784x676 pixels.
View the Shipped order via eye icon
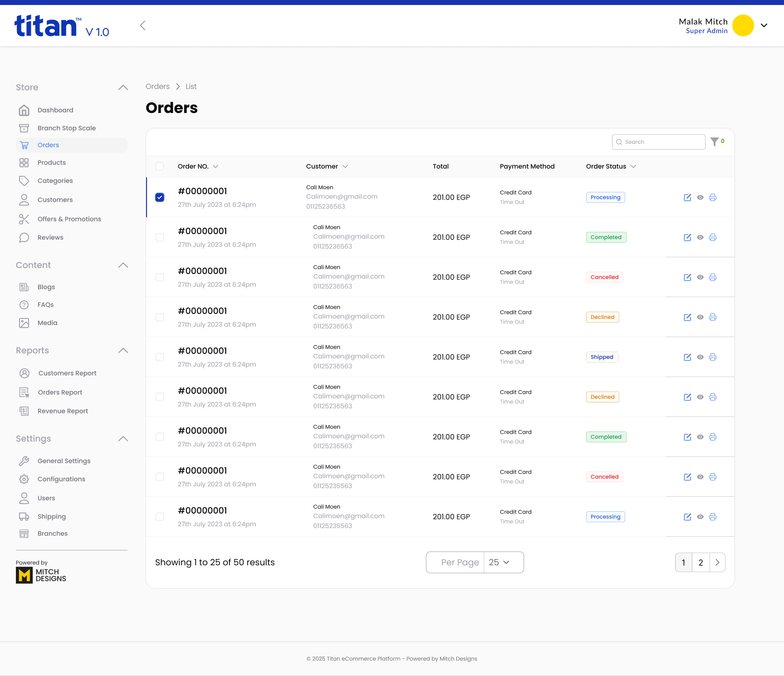click(700, 357)
